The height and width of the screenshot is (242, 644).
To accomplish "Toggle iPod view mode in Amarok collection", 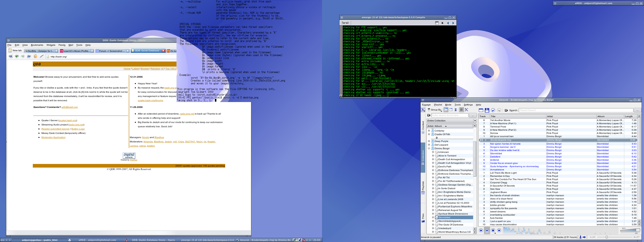I will pos(455,110).
